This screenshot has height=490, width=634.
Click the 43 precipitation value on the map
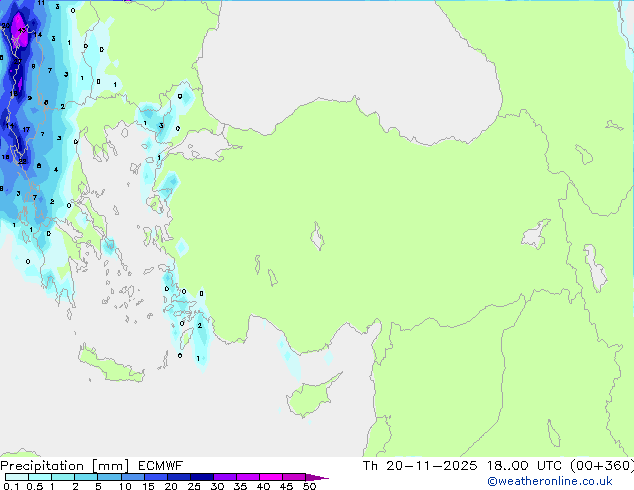point(22,30)
